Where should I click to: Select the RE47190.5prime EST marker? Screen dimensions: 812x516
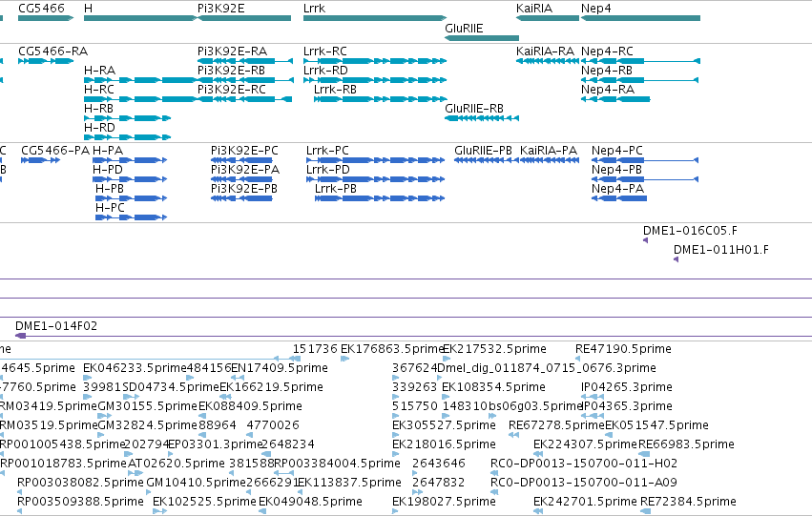(578, 359)
